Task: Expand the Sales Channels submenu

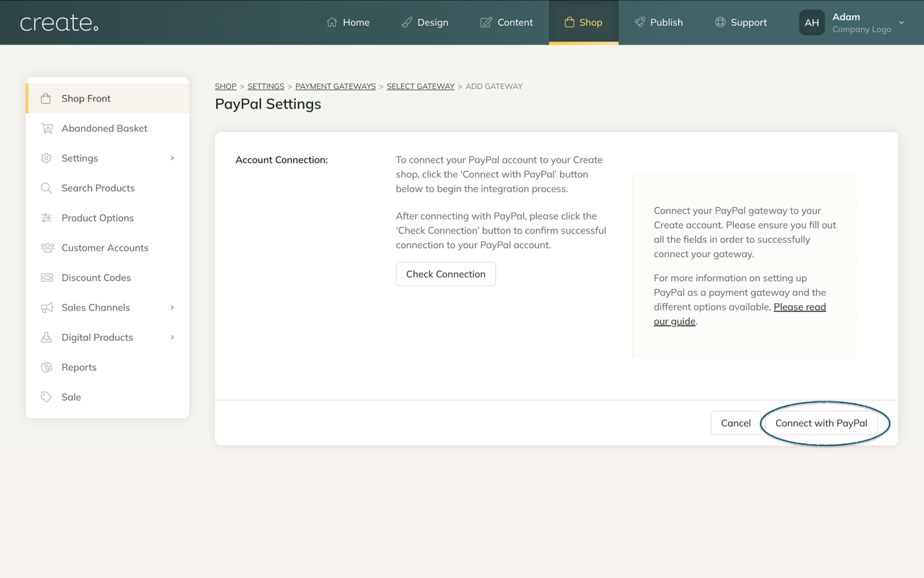Action: 172,307
